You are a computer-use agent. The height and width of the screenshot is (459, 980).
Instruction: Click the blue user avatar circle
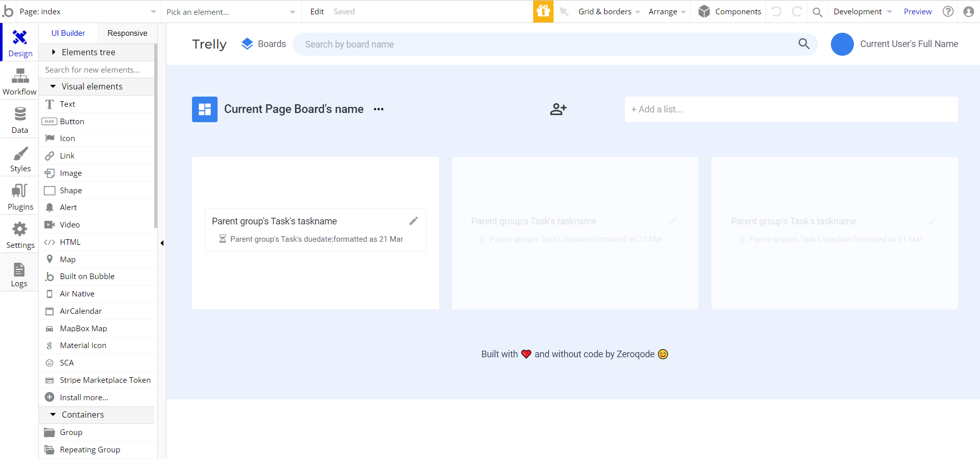click(842, 44)
